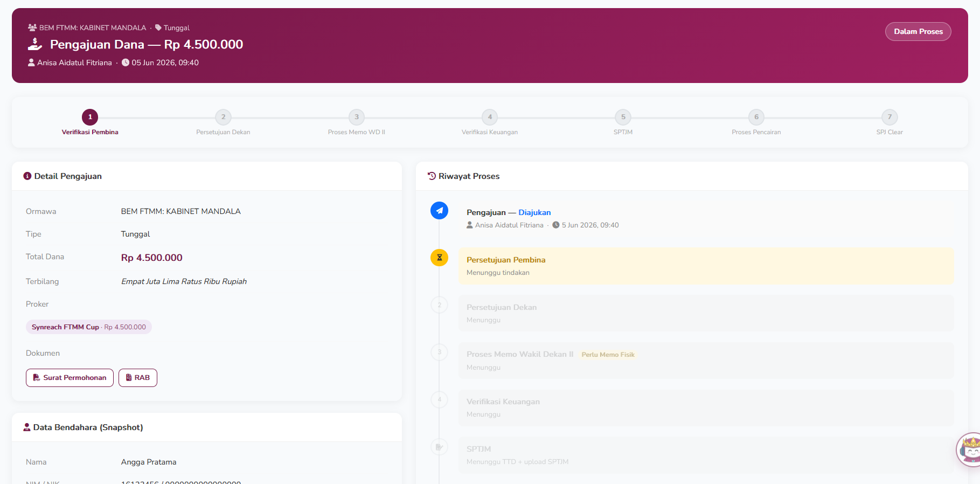The height and width of the screenshot is (484, 980).
Task: Open the mascot chat avatar at right edge
Action: pyautogui.click(x=968, y=450)
